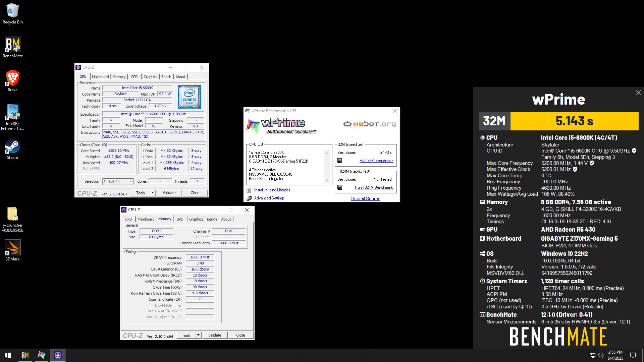Click Tools button in top CPU-Z
The width and height of the screenshot is (644, 362).
click(x=141, y=193)
